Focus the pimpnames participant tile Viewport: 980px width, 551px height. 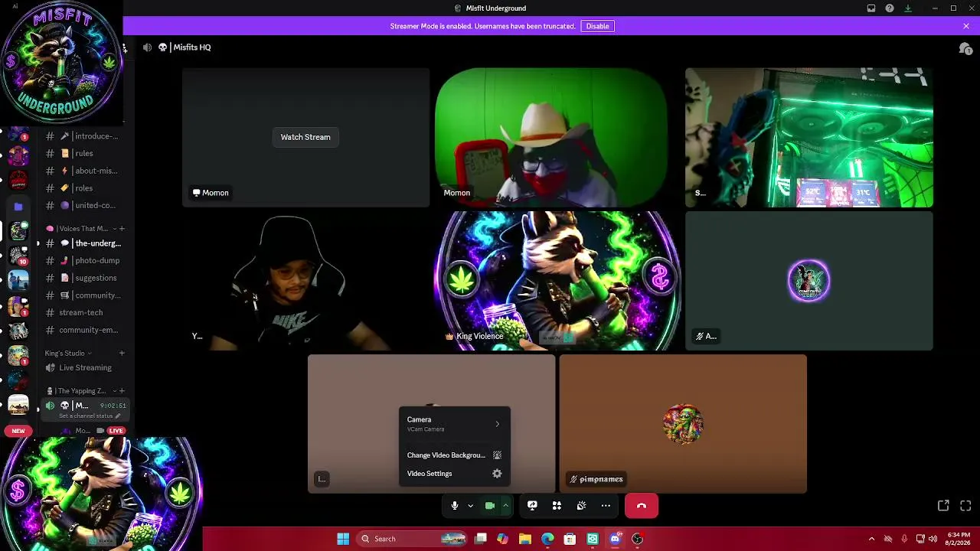[683, 424]
